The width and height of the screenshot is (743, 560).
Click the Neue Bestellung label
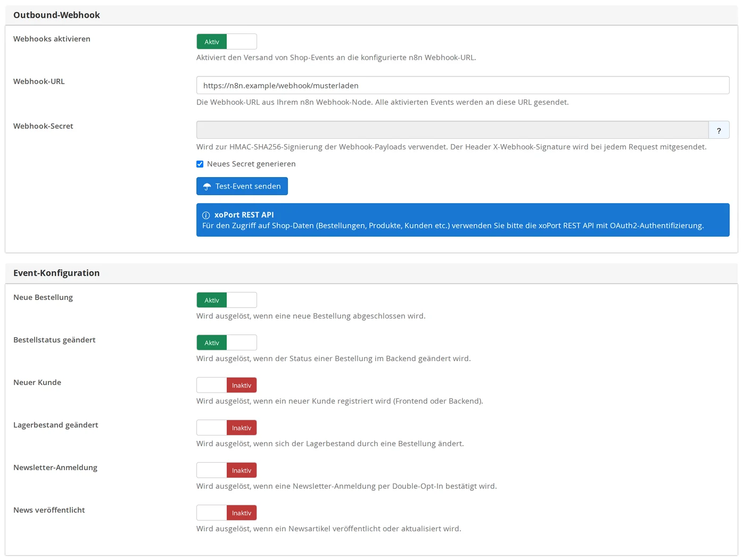[x=43, y=297]
